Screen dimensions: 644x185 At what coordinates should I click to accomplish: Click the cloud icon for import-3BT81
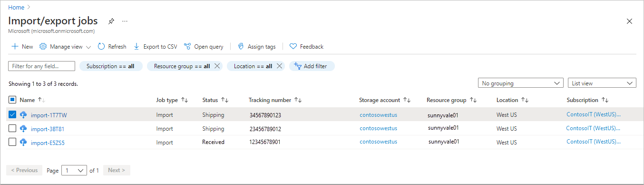[x=23, y=128]
